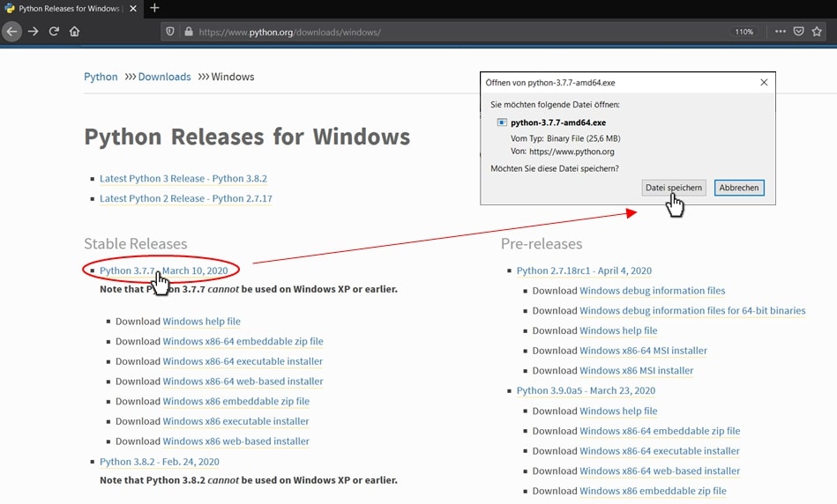Reload the page with the refresh icon
This screenshot has width=837, height=504.
(54, 32)
